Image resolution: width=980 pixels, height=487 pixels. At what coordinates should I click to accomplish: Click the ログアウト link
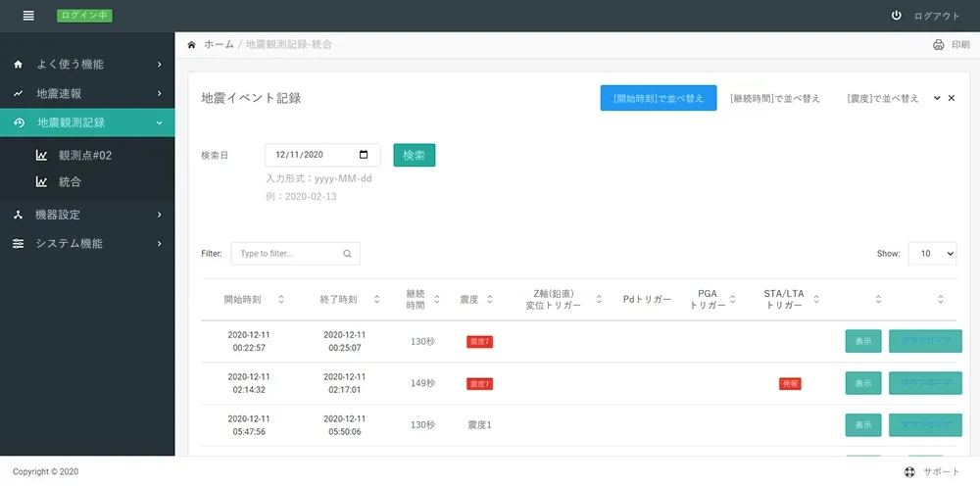pyautogui.click(x=936, y=17)
